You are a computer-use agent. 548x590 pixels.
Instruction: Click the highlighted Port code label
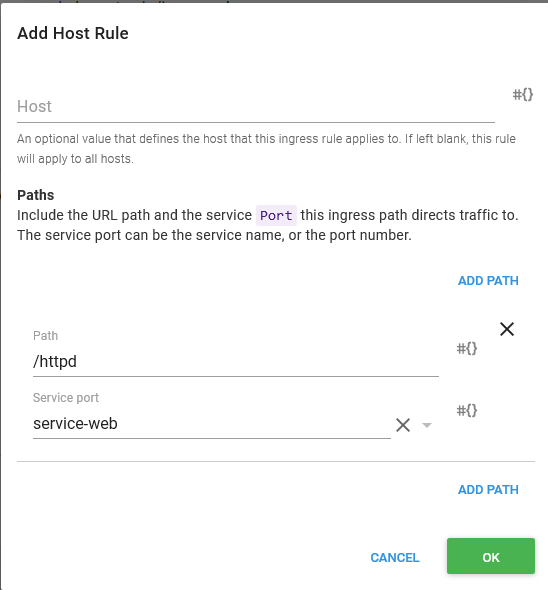[x=276, y=215]
